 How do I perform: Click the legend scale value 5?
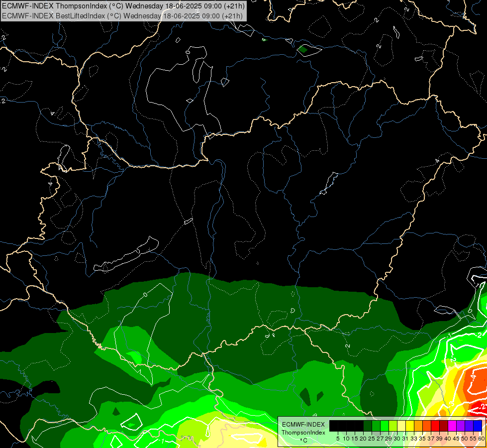[x=338, y=439]
